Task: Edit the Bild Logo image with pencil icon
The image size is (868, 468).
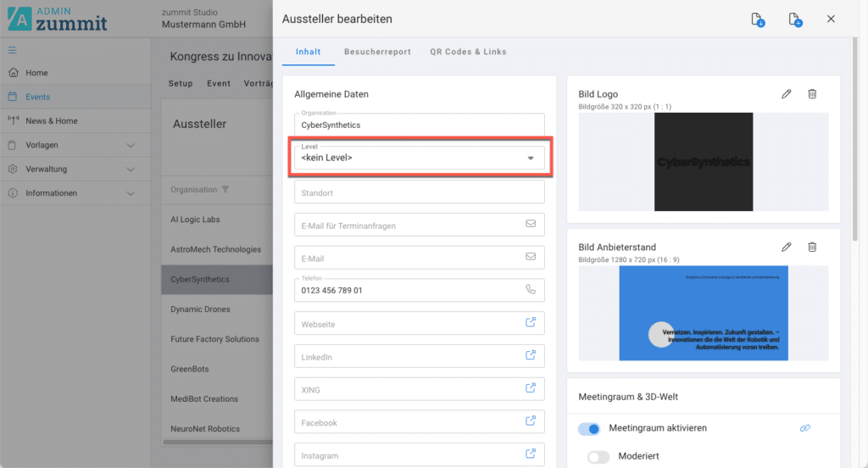Action: click(786, 94)
